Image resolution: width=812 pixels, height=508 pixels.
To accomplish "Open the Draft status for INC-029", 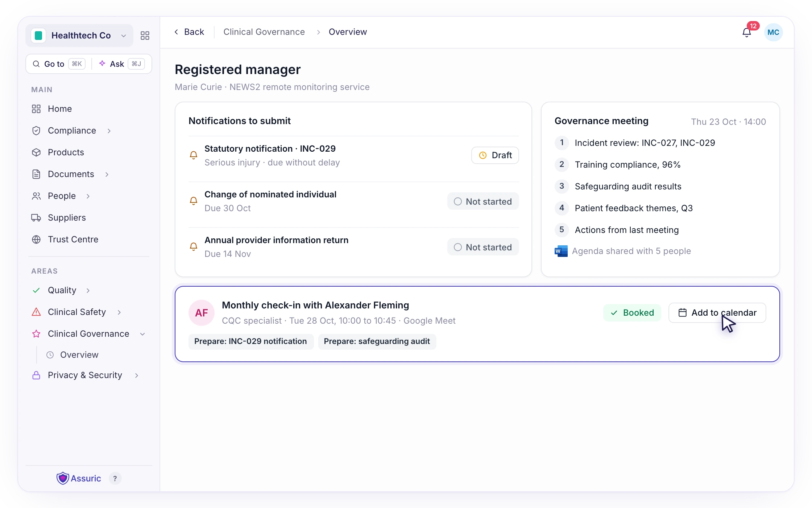I will click(495, 155).
